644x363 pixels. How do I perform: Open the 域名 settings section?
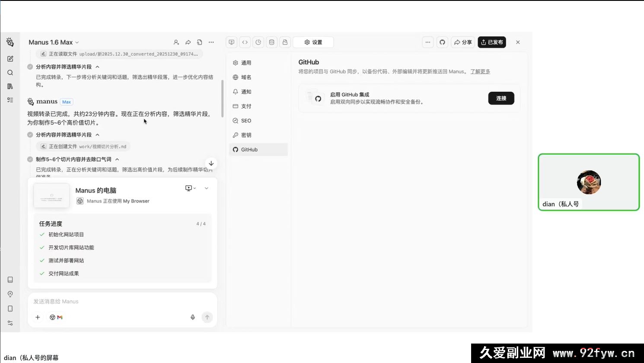pos(246,77)
